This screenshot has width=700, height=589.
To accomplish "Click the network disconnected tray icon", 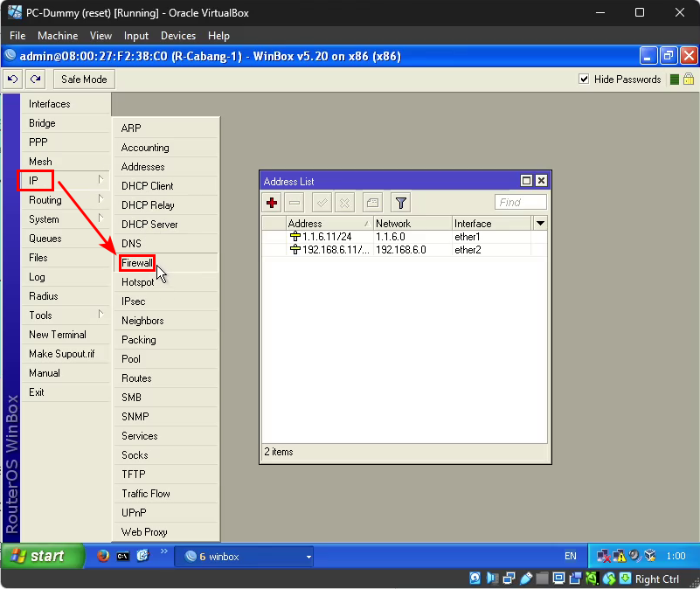I will 604,556.
